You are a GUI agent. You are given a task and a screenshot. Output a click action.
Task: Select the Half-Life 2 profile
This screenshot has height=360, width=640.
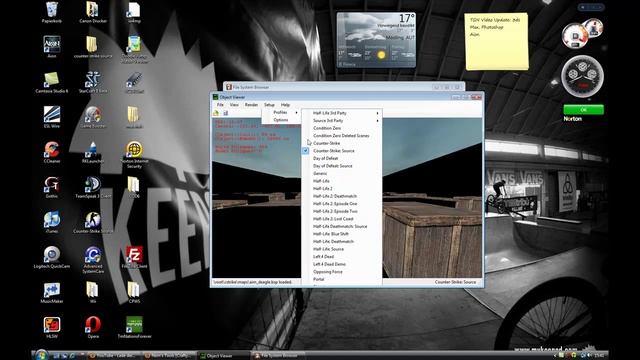(342, 189)
